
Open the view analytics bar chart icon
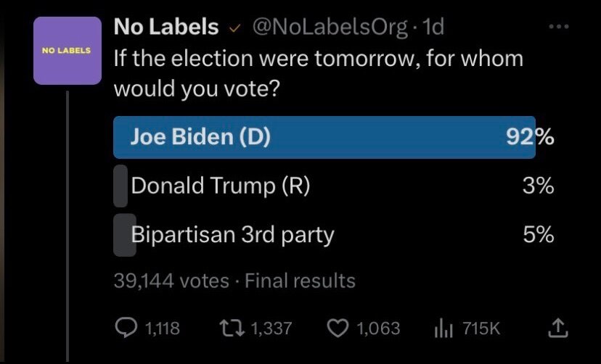443,328
